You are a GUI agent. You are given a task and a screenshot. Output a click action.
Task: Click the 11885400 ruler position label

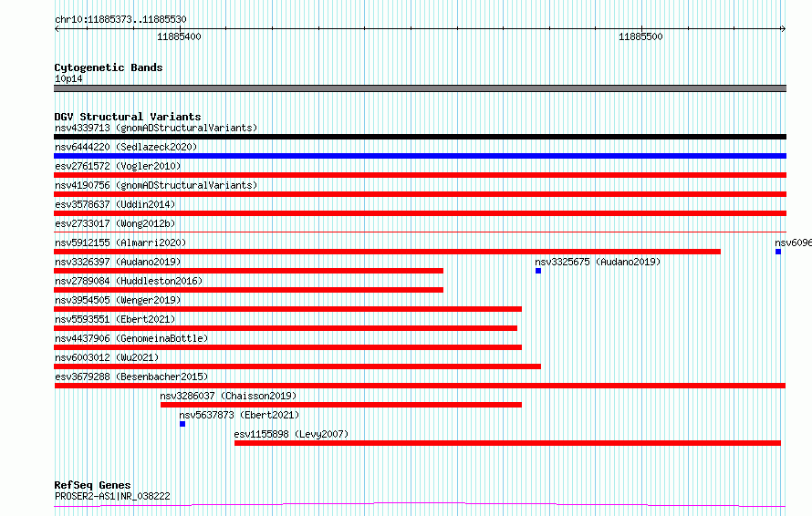(179, 36)
